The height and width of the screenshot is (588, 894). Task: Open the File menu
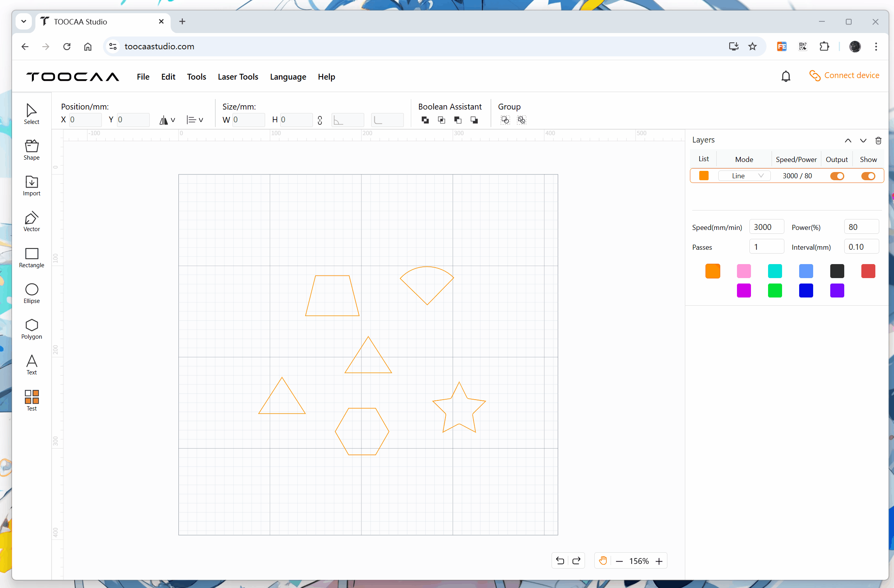(143, 77)
